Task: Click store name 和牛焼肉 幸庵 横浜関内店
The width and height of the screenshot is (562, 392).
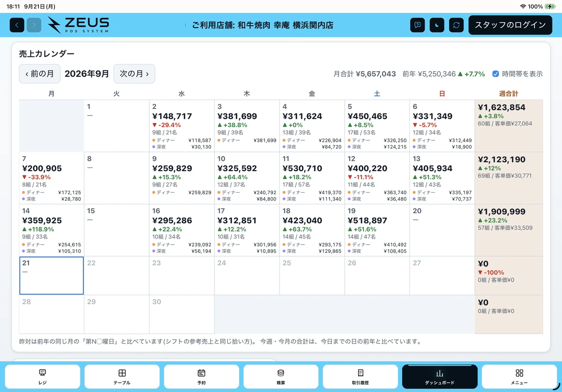Action: pos(286,25)
